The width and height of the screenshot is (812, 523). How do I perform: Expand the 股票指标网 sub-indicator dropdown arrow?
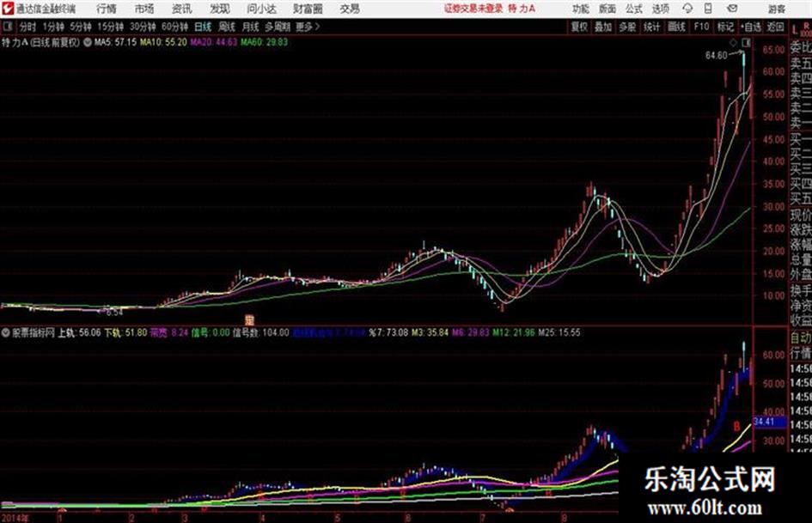(6, 333)
